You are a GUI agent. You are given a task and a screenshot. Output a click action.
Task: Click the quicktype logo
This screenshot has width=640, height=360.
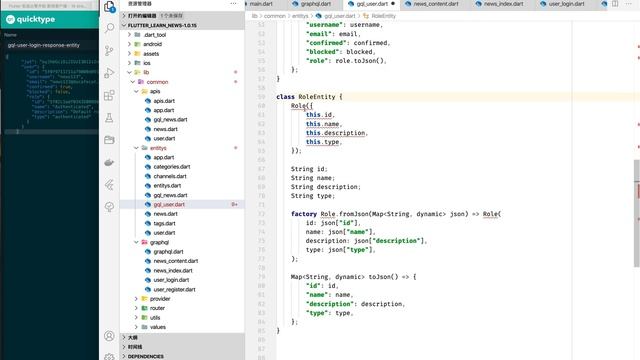tap(31, 19)
